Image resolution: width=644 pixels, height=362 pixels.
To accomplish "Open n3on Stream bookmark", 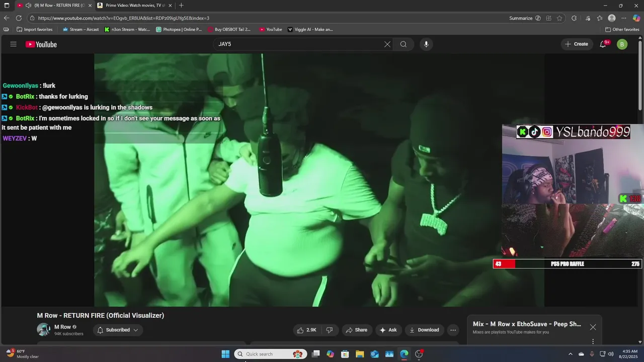I will pos(127,29).
